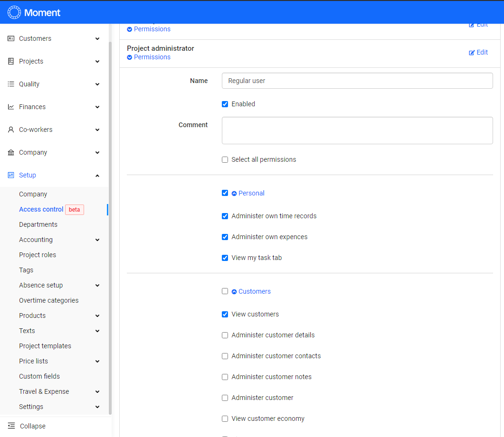Uncheck Administer own expences
Image resolution: width=504 pixels, height=437 pixels.
click(225, 237)
